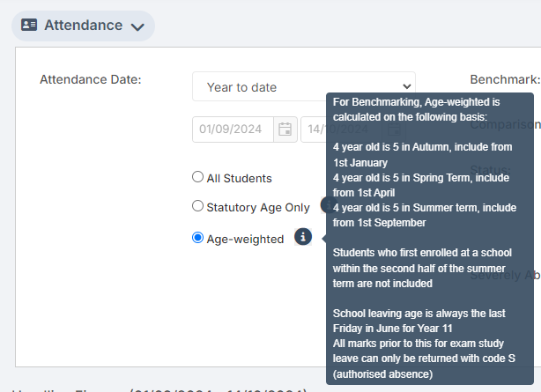
Task: Expand the Attendance section chevron
Action: 137,26
